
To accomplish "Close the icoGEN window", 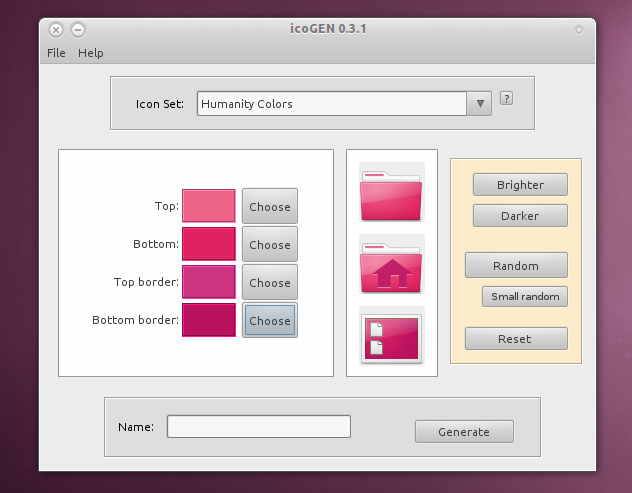I will point(56,30).
